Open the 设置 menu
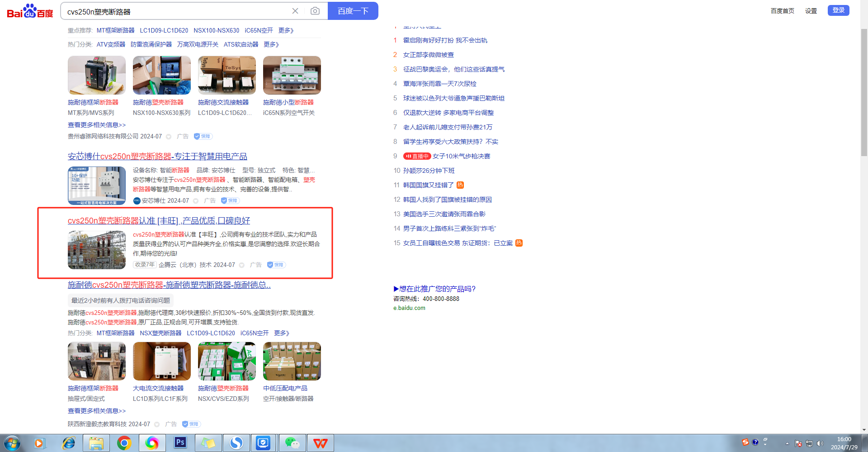 (811, 11)
